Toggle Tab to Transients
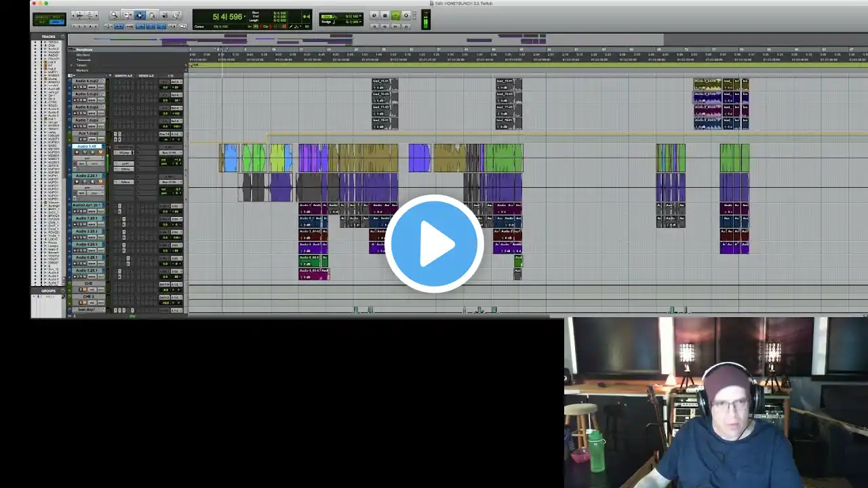The image size is (868, 488). [x=118, y=26]
